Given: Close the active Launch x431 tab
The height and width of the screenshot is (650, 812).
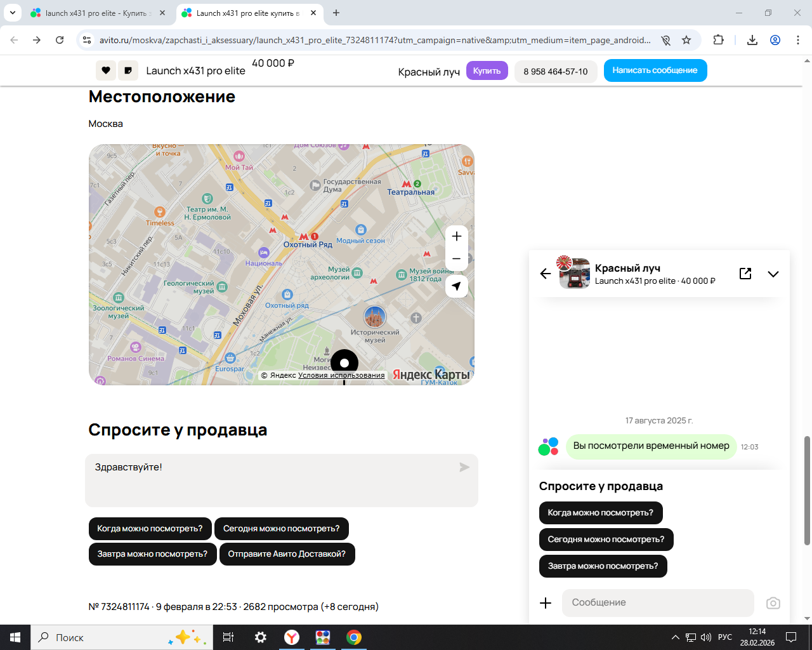Looking at the screenshot, I should coord(313,13).
